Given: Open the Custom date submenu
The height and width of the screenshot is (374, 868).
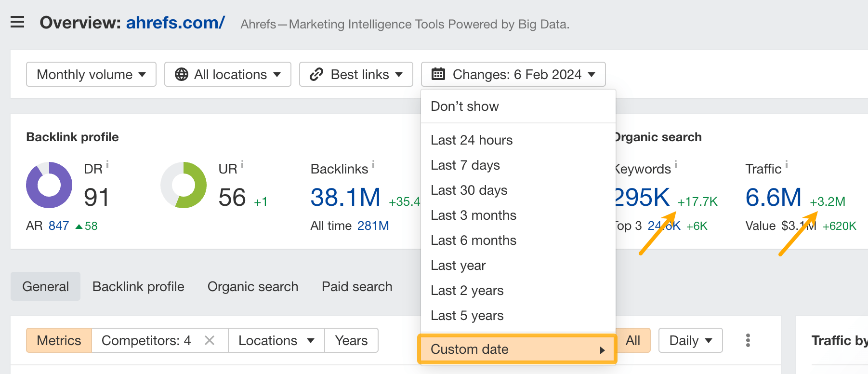Looking at the screenshot, I should 517,349.
